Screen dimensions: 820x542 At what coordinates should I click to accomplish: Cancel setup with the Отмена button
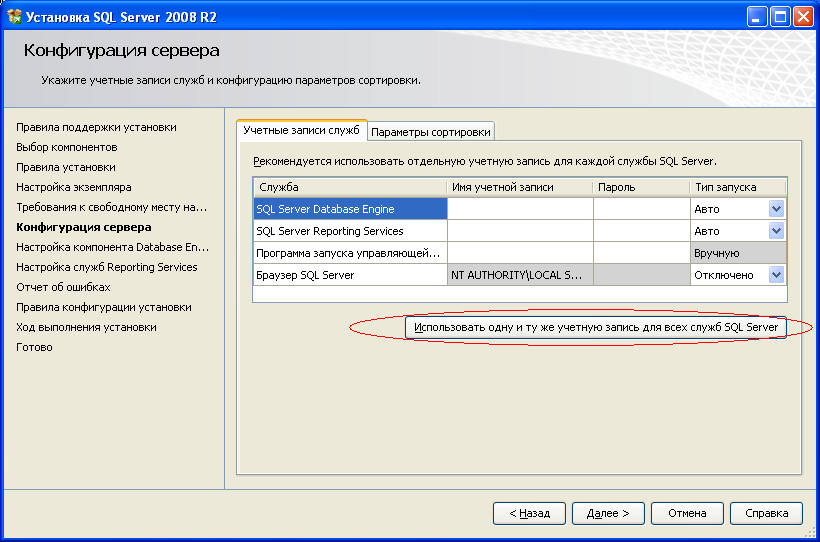(687, 513)
